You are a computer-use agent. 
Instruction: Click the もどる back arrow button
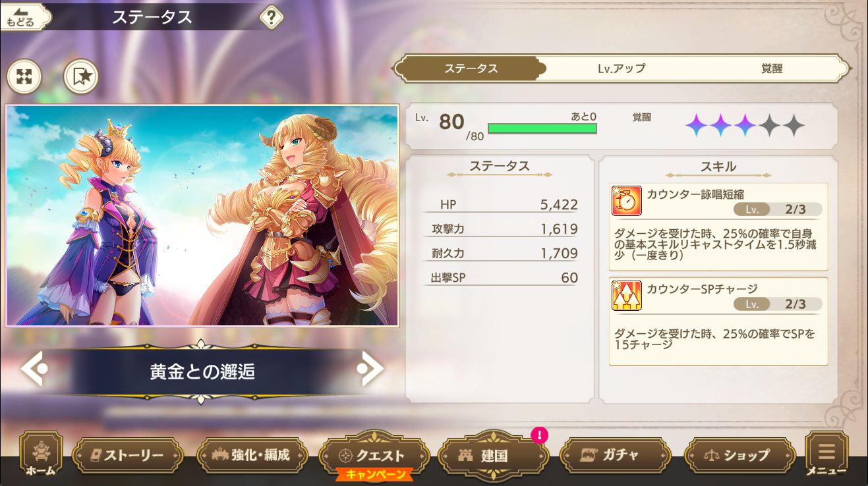point(24,17)
